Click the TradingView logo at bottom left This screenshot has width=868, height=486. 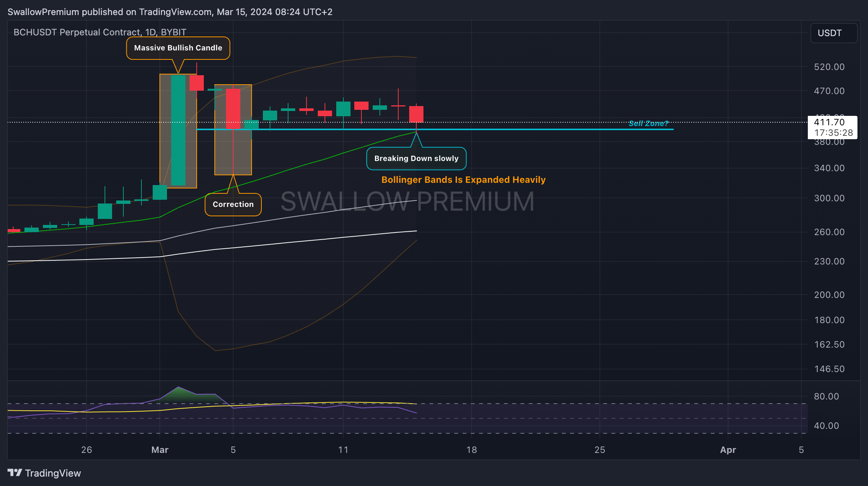tap(44, 473)
